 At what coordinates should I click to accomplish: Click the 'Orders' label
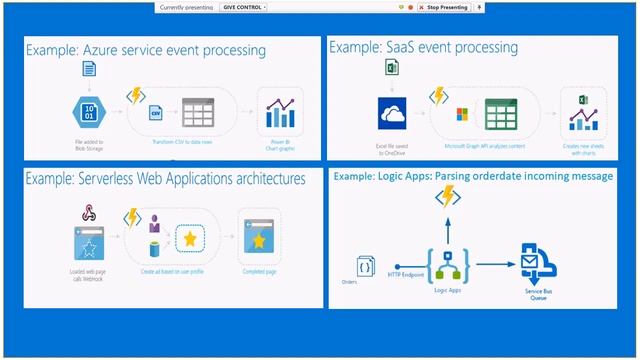(x=349, y=282)
